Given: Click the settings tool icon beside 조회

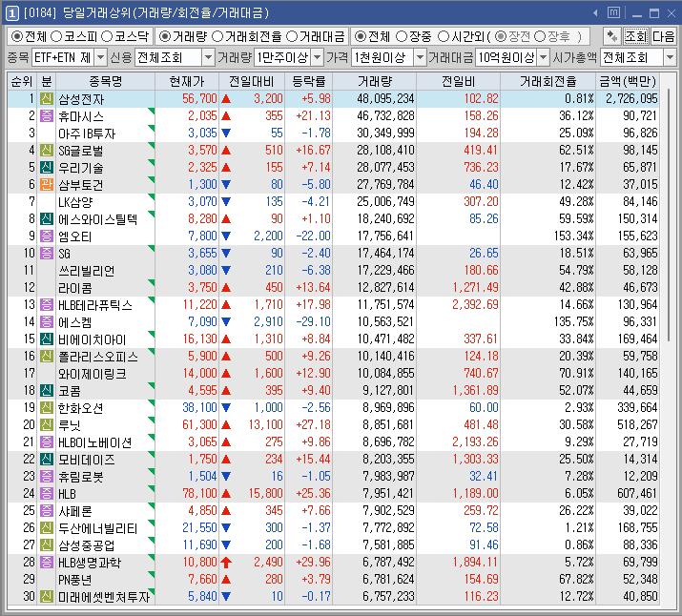Looking at the screenshot, I should point(612,36).
